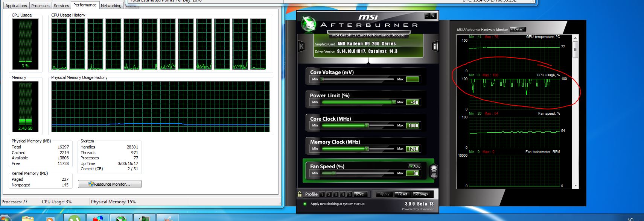Viewport: 644px width, 221px height.
Task: Click '3.0.0 Beta 18' version text
Action: pos(419,204)
